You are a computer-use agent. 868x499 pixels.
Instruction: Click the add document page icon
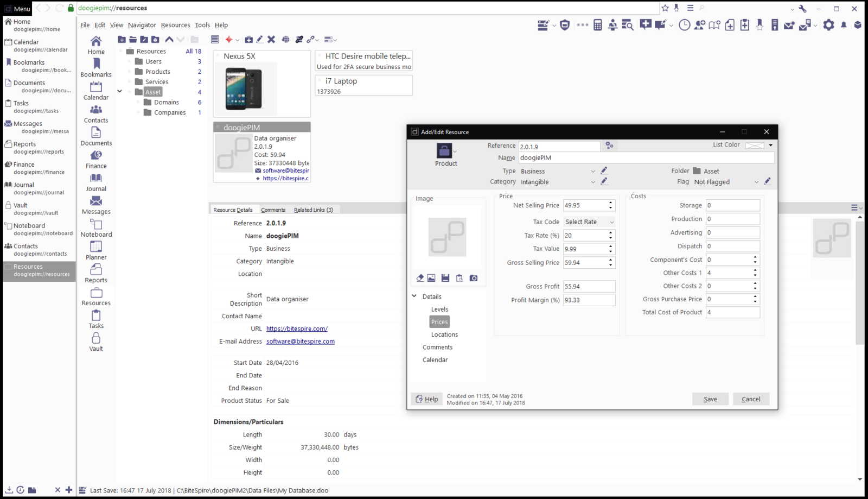pyautogui.click(x=730, y=25)
